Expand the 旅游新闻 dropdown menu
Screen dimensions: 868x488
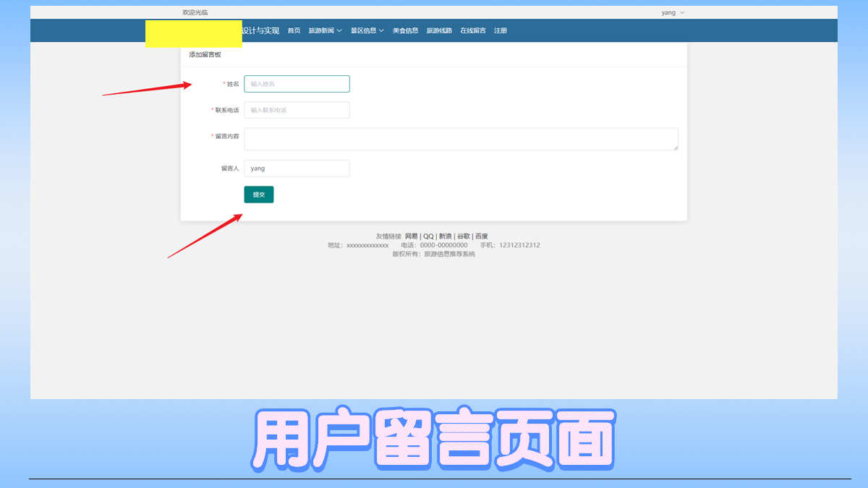[325, 30]
